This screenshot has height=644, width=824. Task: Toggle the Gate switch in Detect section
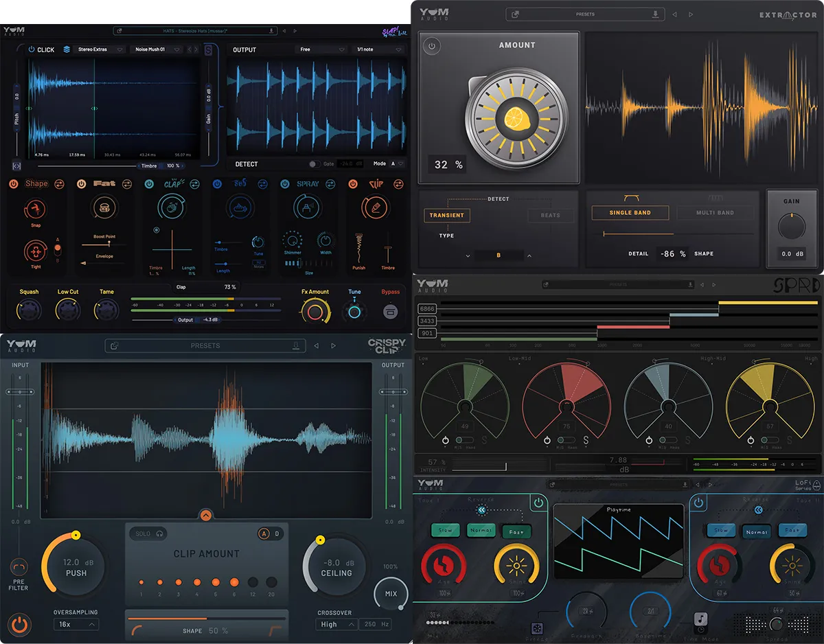click(314, 164)
